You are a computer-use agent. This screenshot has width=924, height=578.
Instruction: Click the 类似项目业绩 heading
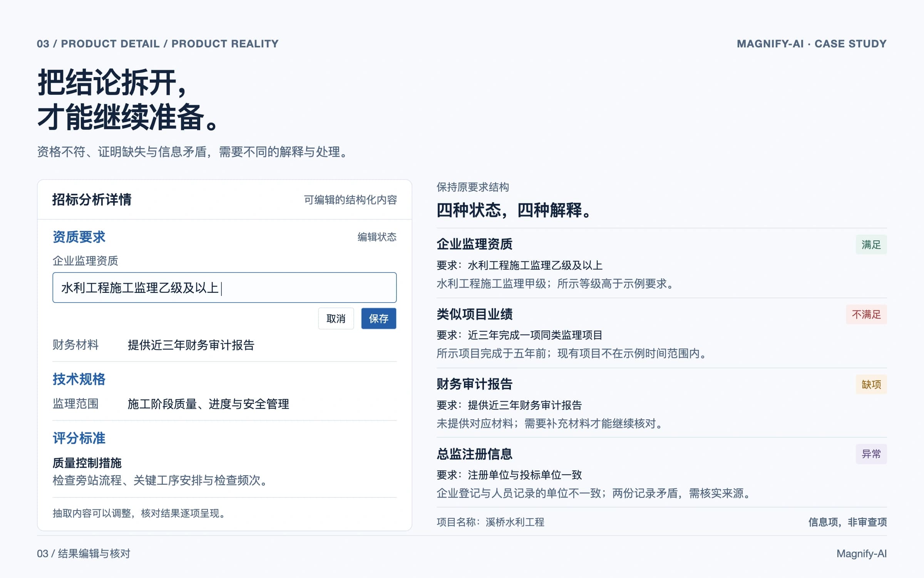[474, 314]
